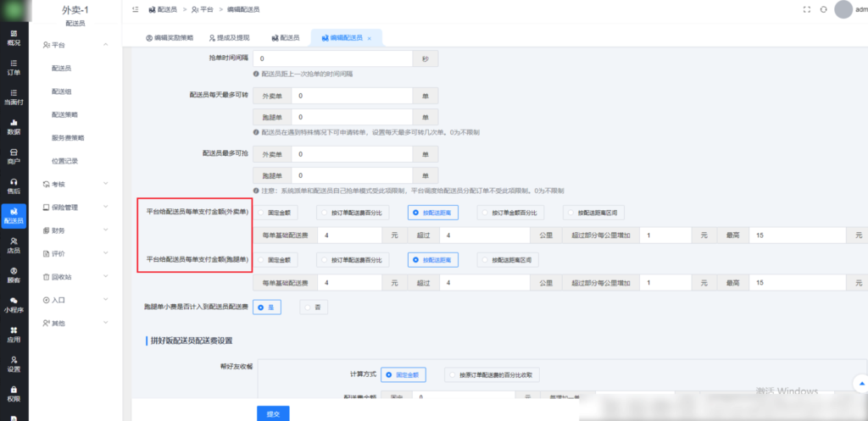Open the 数据 data chart icon

tap(14, 126)
